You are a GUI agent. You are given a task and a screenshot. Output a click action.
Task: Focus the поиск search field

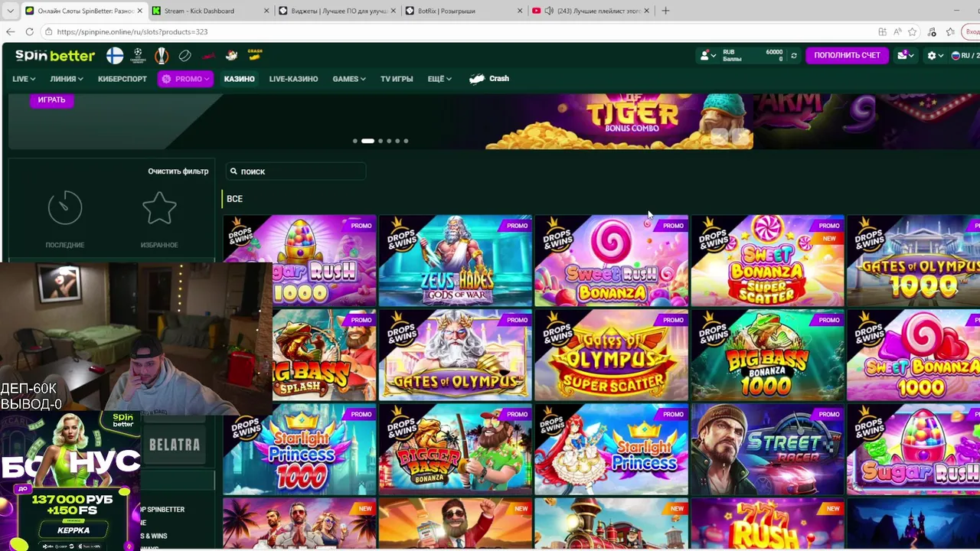pos(296,171)
